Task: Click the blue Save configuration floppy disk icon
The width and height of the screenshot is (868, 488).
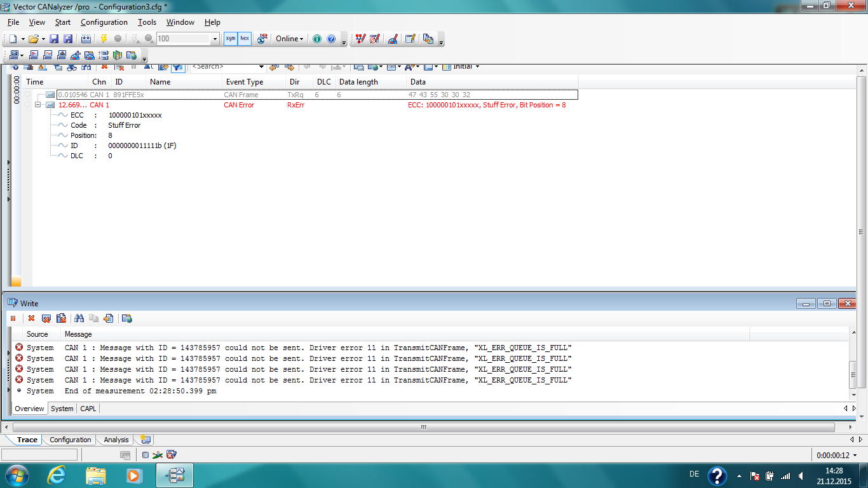Action: (x=54, y=39)
